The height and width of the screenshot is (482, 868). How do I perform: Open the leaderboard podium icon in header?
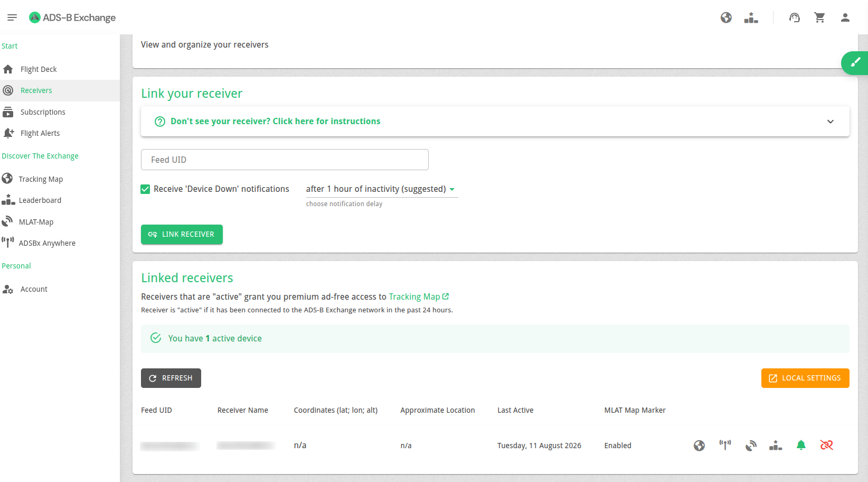(x=751, y=17)
